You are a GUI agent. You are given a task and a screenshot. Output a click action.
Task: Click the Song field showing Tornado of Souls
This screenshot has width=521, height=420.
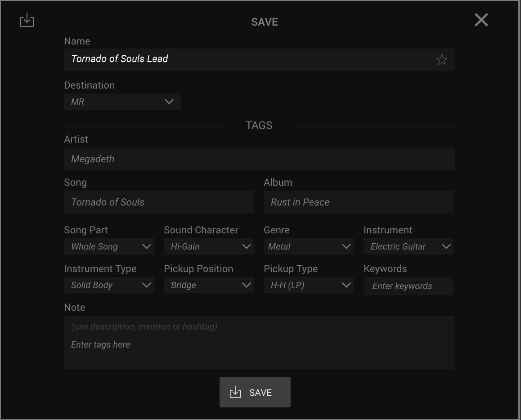158,202
